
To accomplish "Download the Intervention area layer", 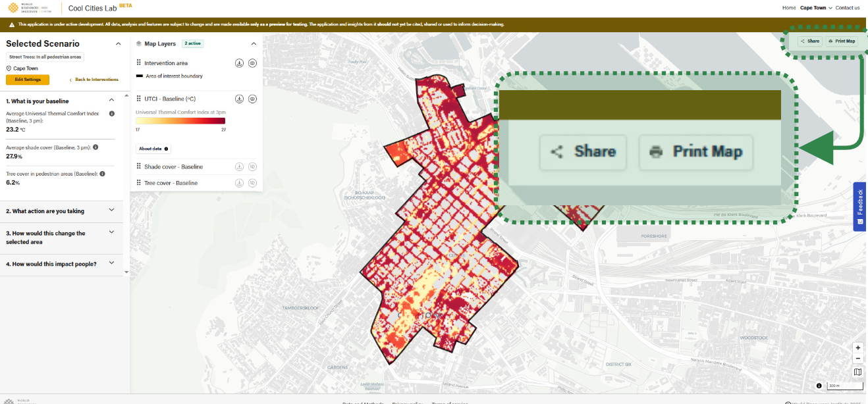I will click(240, 63).
